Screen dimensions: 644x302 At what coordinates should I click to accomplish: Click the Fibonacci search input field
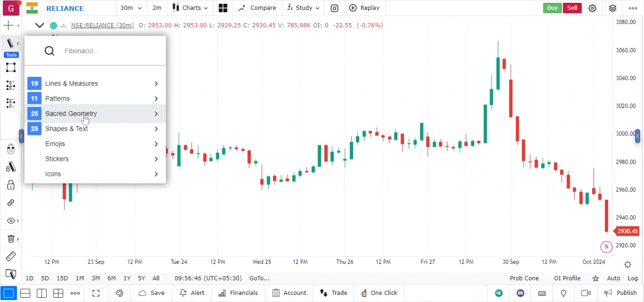109,51
